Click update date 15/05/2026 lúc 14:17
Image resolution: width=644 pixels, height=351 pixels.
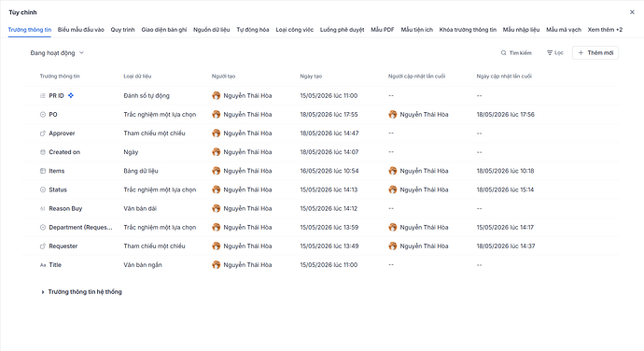tap(505, 227)
